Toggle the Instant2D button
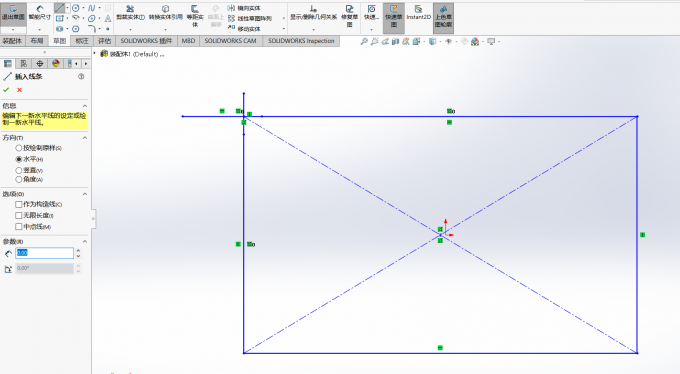680x374 pixels. click(418, 13)
